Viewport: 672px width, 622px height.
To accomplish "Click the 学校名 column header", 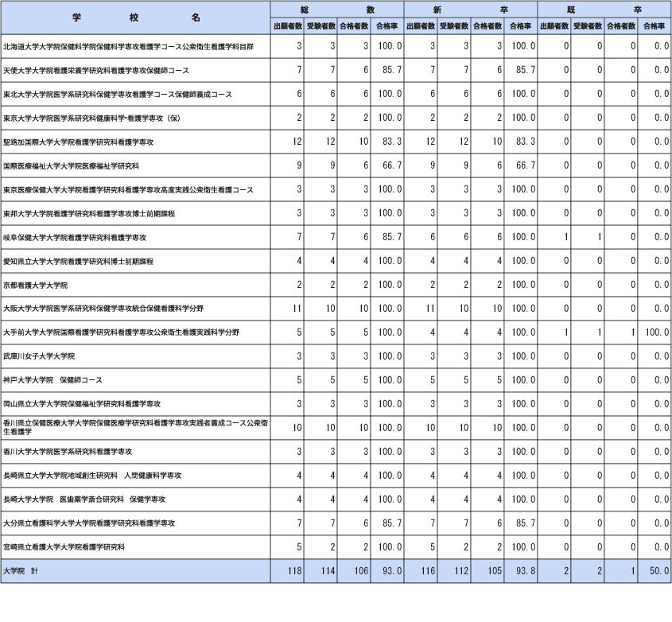I will click(x=135, y=17).
